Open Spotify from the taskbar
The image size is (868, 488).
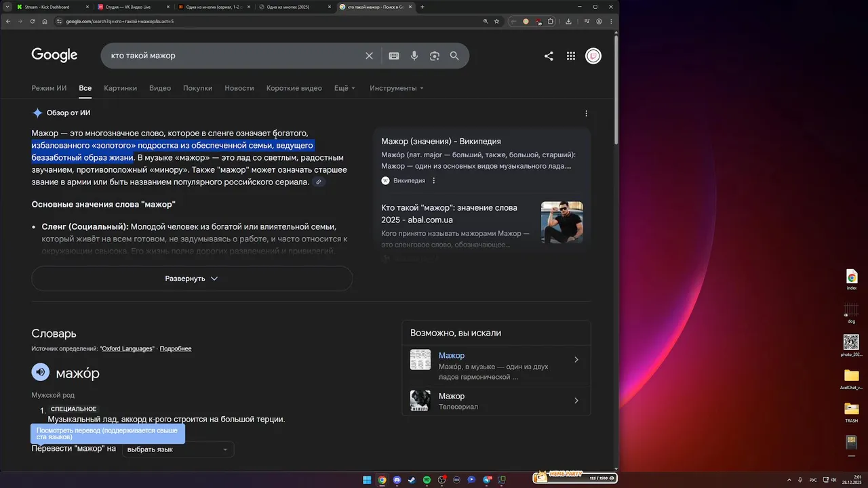click(x=427, y=480)
